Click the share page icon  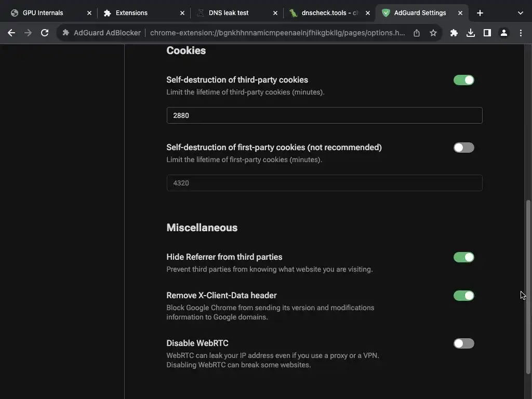pos(417,33)
